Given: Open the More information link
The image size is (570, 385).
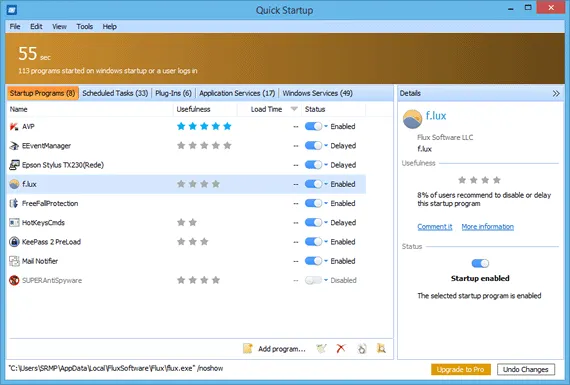Looking at the screenshot, I should tap(487, 227).
